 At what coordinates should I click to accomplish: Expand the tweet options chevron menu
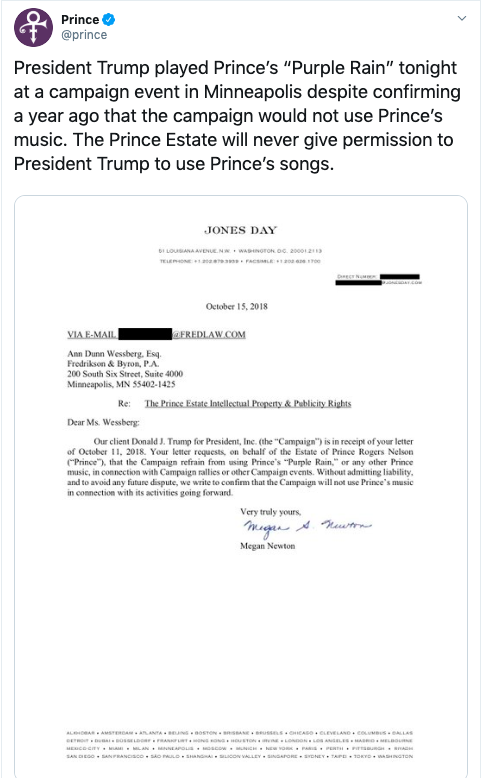(x=462, y=18)
